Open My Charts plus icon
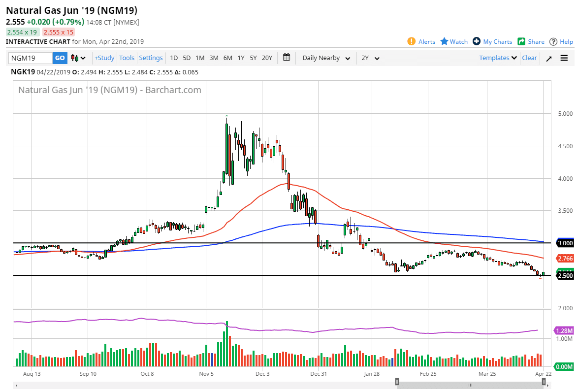 click(x=476, y=41)
